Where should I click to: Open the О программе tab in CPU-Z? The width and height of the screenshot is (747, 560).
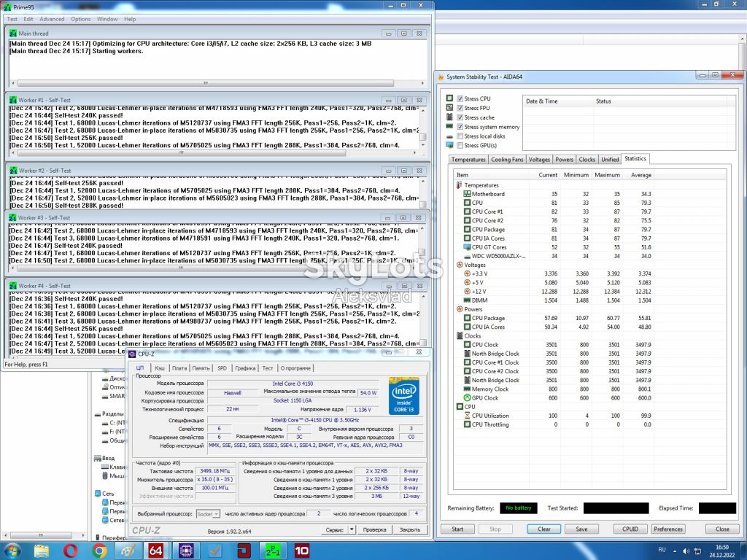point(295,368)
